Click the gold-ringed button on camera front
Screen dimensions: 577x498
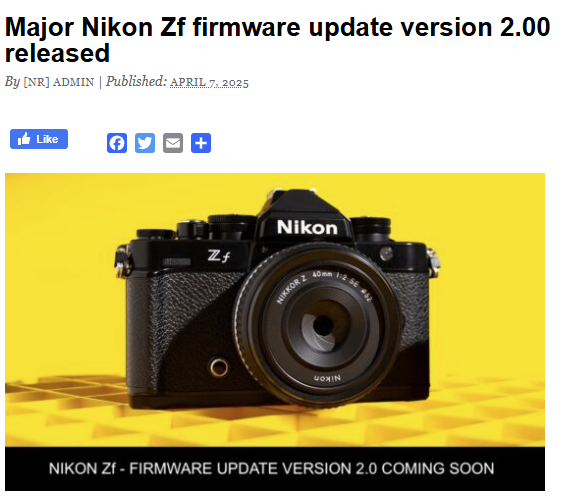[x=219, y=367]
